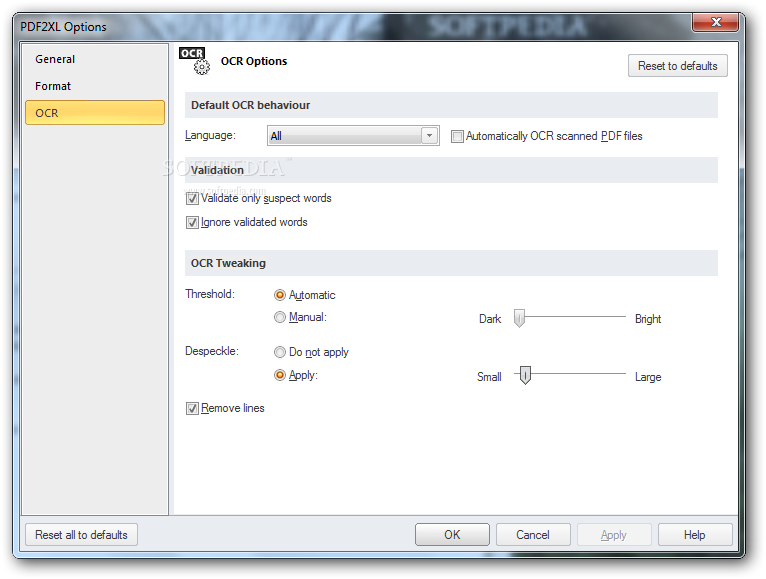Select the OCR options page
Screen dimensions: 766x579
[x=95, y=113]
